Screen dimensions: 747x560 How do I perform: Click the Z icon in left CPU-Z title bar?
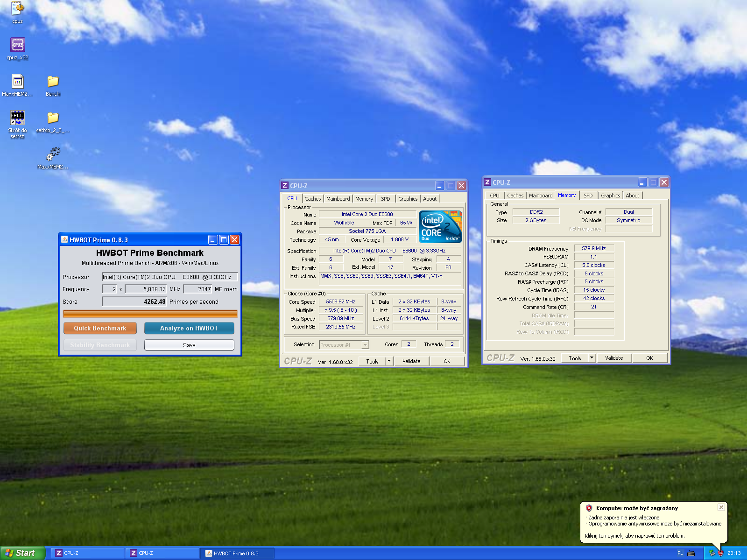click(285, 185)
